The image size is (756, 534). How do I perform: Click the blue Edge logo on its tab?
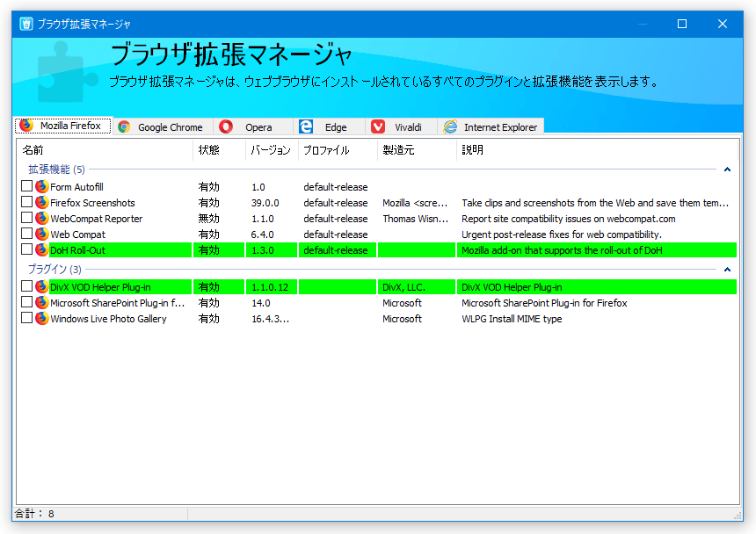(x=306, y=126)
